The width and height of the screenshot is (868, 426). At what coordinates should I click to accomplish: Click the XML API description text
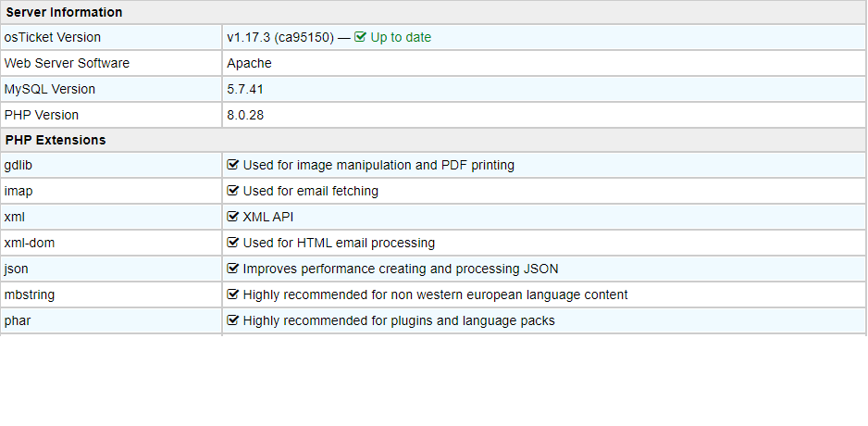pos(268,217)
